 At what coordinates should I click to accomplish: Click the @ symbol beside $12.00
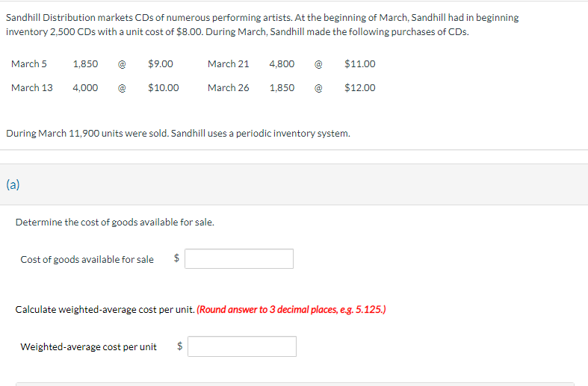pyautogui.click(x=318, y=88)
